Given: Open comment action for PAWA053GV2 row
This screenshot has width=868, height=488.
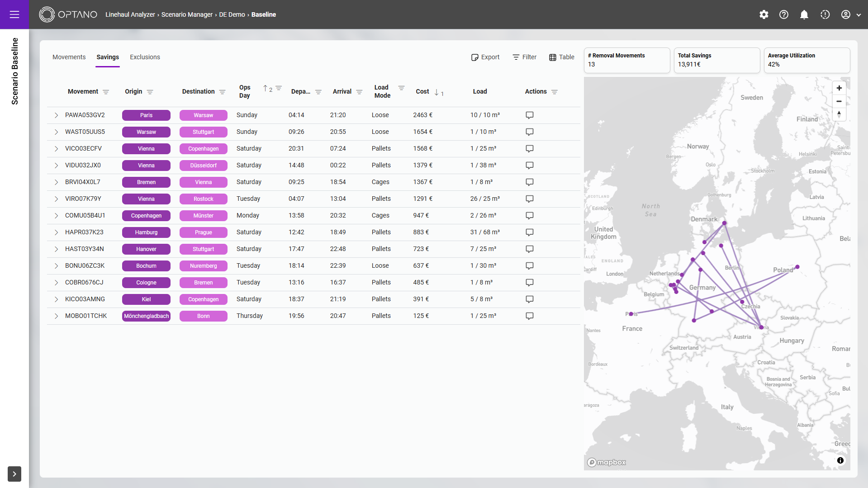Looking at the screenshot, I should [x=529, y=115].
